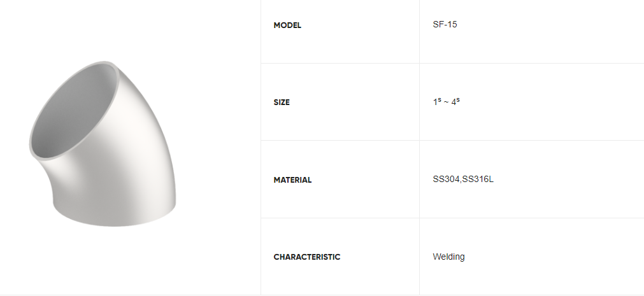The width and height of the screenshot is (644, 296).
Task: Click the "4s" maximum size value
Action: coord(455,102)
